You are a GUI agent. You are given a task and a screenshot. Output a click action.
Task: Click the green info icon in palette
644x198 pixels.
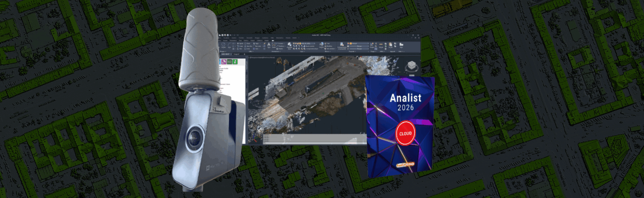tap(235, 62)
